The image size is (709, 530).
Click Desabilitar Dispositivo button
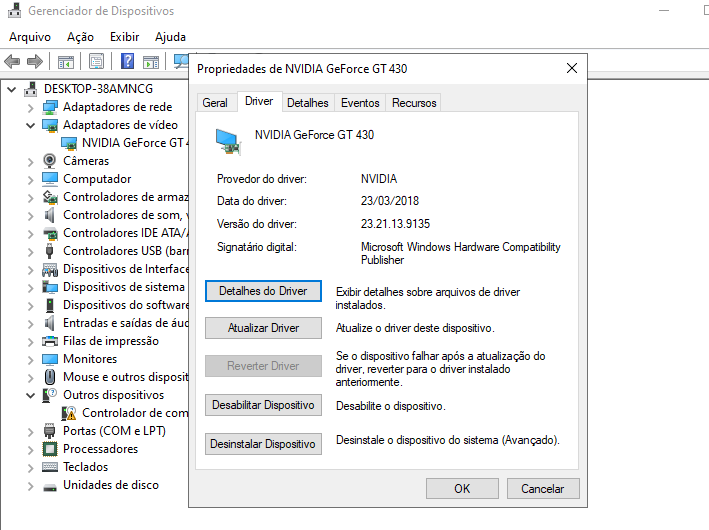point(263,405)
